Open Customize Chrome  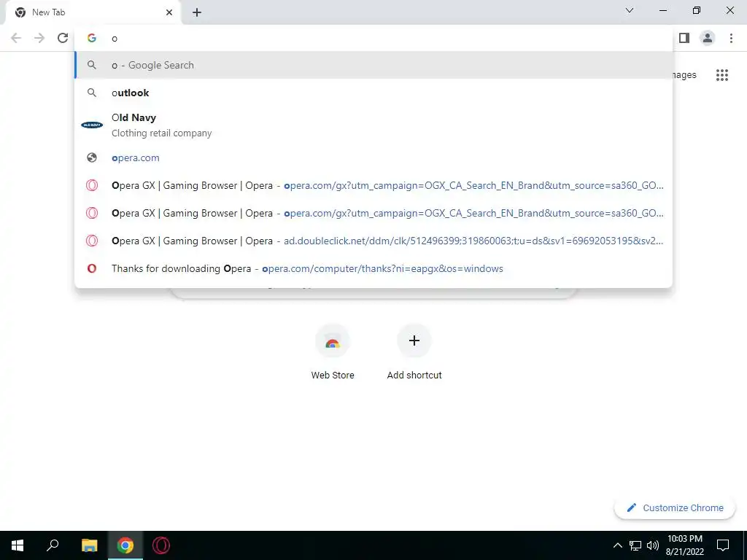click(x=675, y=508)
